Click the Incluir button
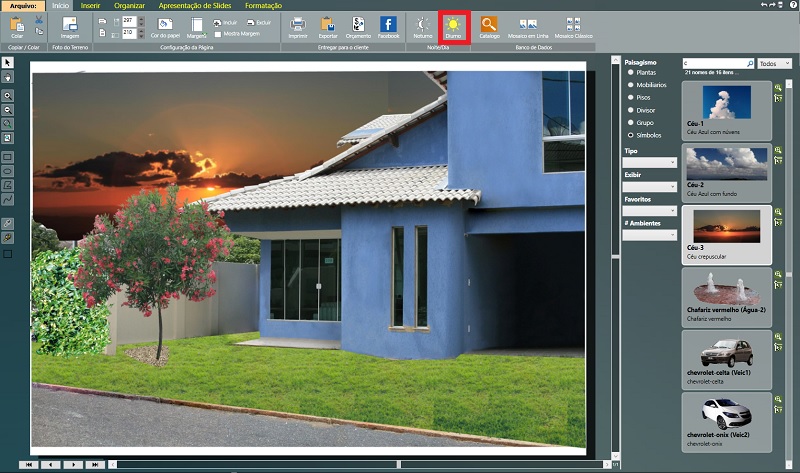The image size is (800, 473). coord(226,21)
